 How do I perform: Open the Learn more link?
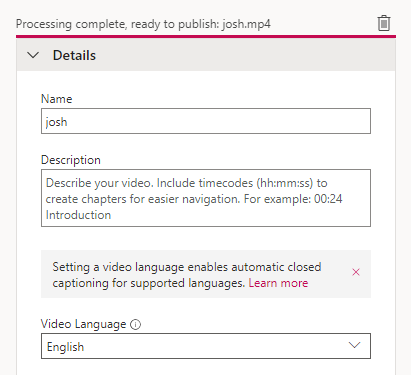[278, 283]
